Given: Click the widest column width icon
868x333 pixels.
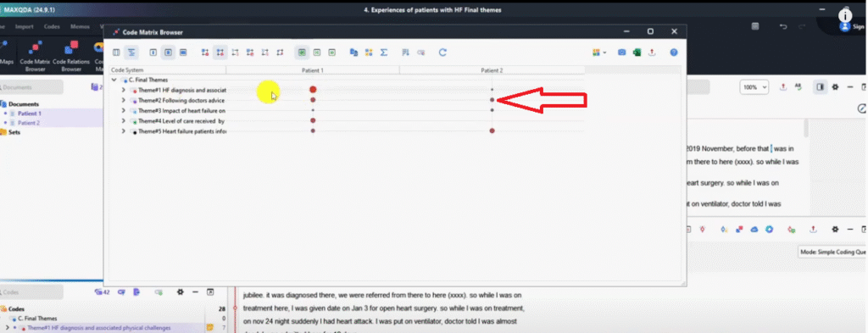Looking at the screenshot, I should (183, 53).
